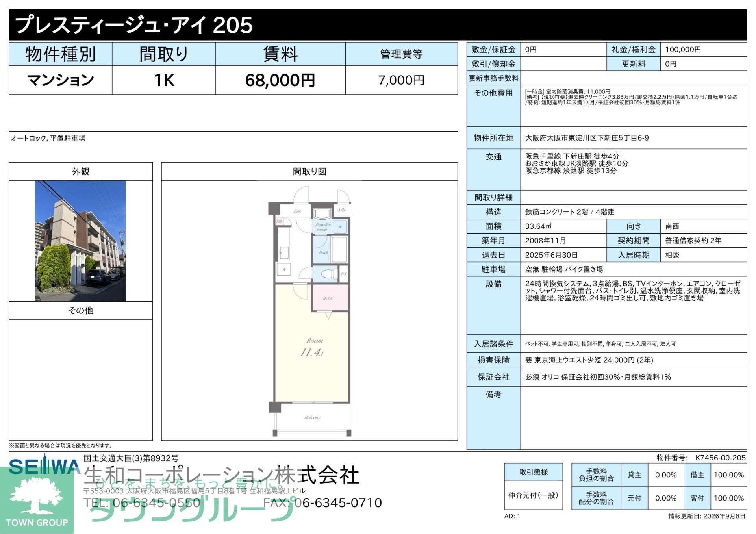The height and width of the screenshot is (534, 756).
Task: Click features text オートロック, 平置駐車場
Action: pos(48,138)
